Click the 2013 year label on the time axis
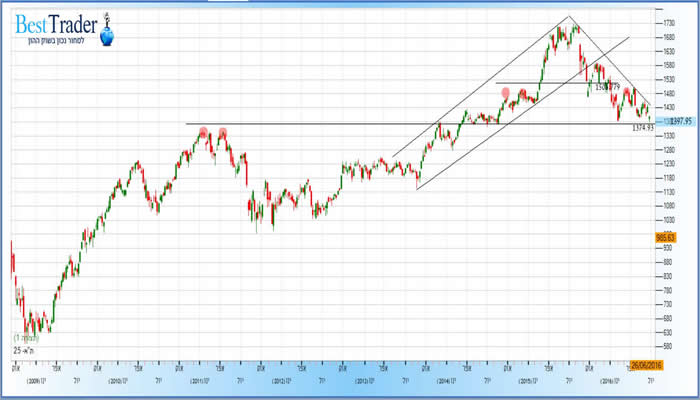 tap(363, 381)
